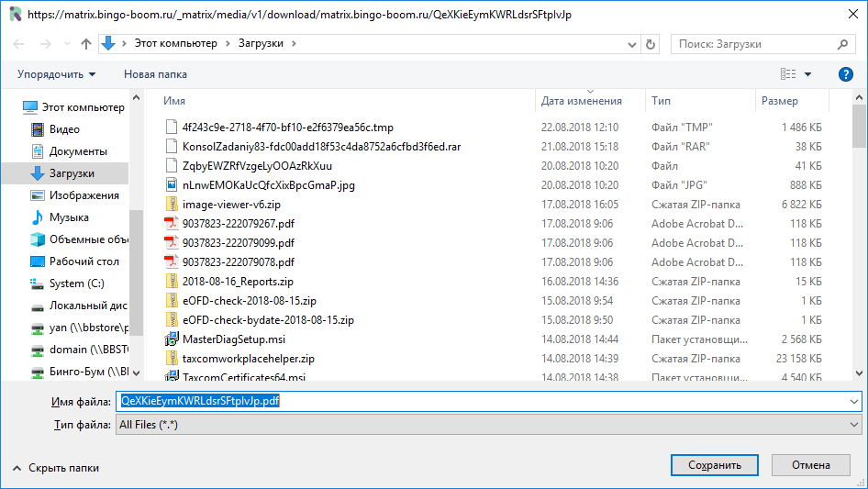Select Изображения folder in sidebar
The height and width of the screenshot is (489, 868).
(x=74, y=195)
